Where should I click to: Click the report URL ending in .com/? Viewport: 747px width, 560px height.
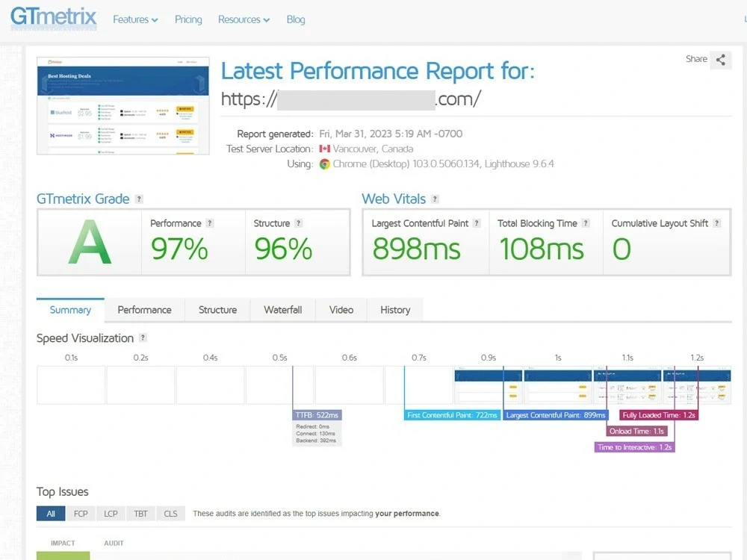click(x=351, y=99)
